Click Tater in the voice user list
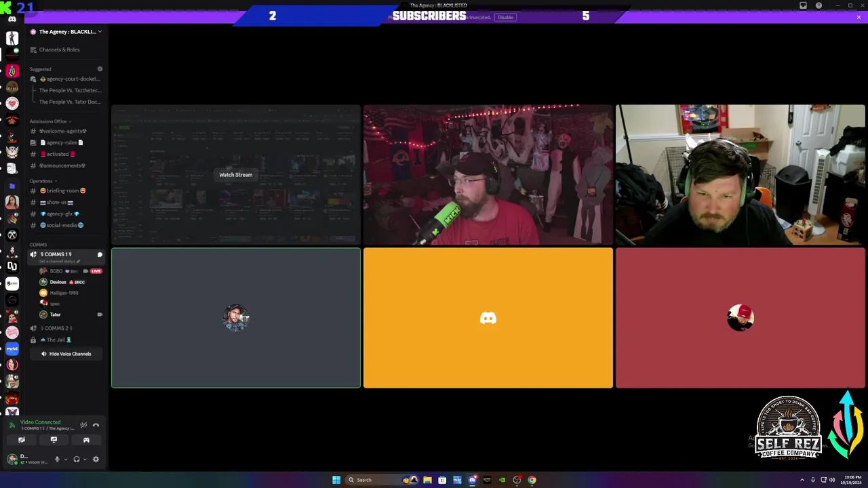Screen dimensions: 868x488 [71, 314]
